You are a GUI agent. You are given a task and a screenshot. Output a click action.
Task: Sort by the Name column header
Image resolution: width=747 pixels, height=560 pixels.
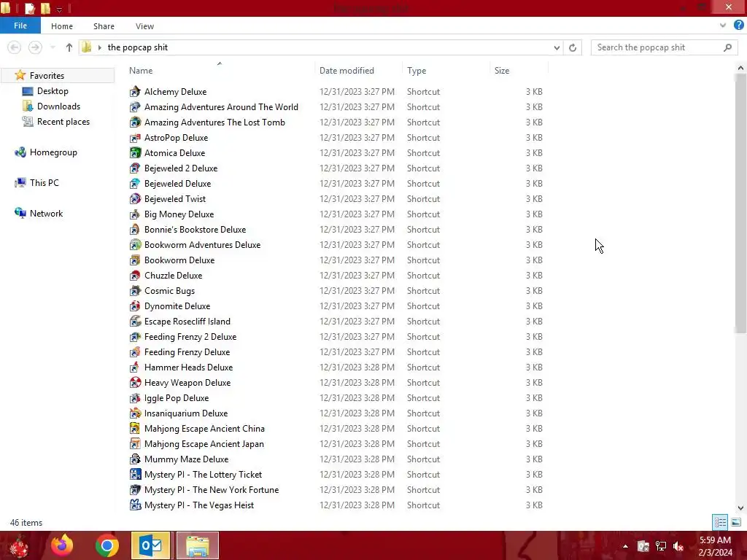[x=141, y=71]
